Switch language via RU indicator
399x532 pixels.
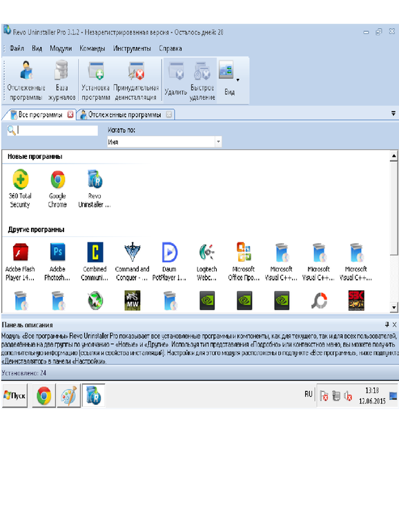(308, 395)
